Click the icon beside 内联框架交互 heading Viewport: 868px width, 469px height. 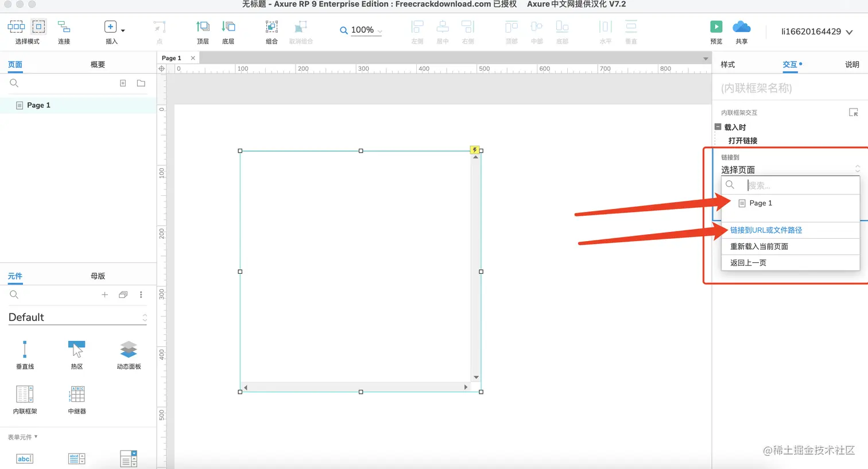tap(854, 113)
